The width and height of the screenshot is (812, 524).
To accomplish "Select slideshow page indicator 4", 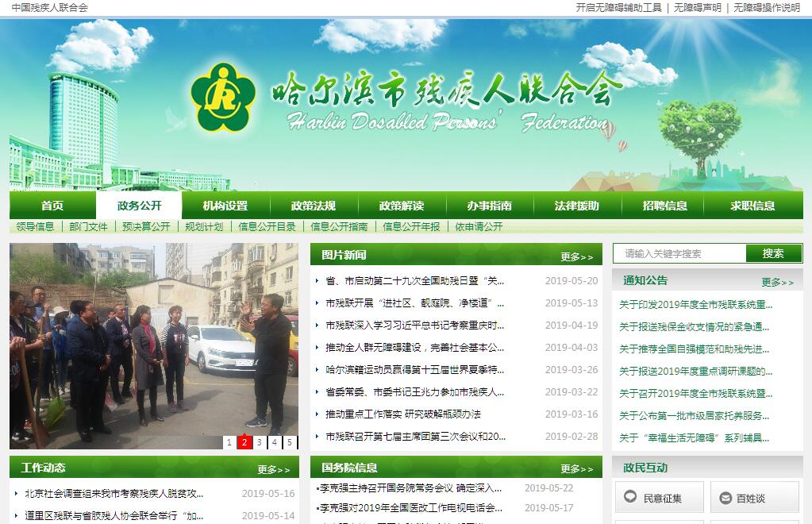I will [275, 442].
